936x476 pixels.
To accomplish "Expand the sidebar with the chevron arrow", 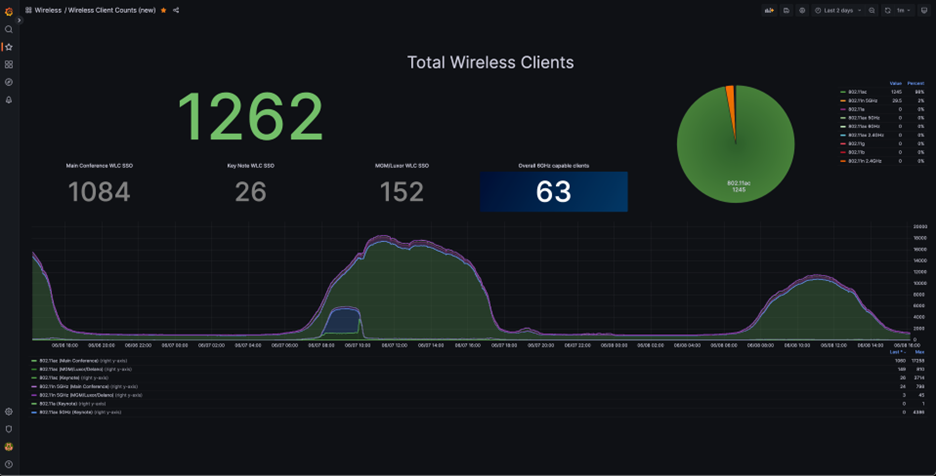I will click(x=19, y=20).
